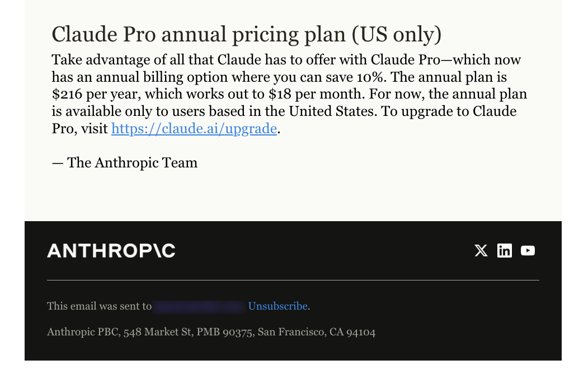Click the redacted recipient email address

[199, 306]
